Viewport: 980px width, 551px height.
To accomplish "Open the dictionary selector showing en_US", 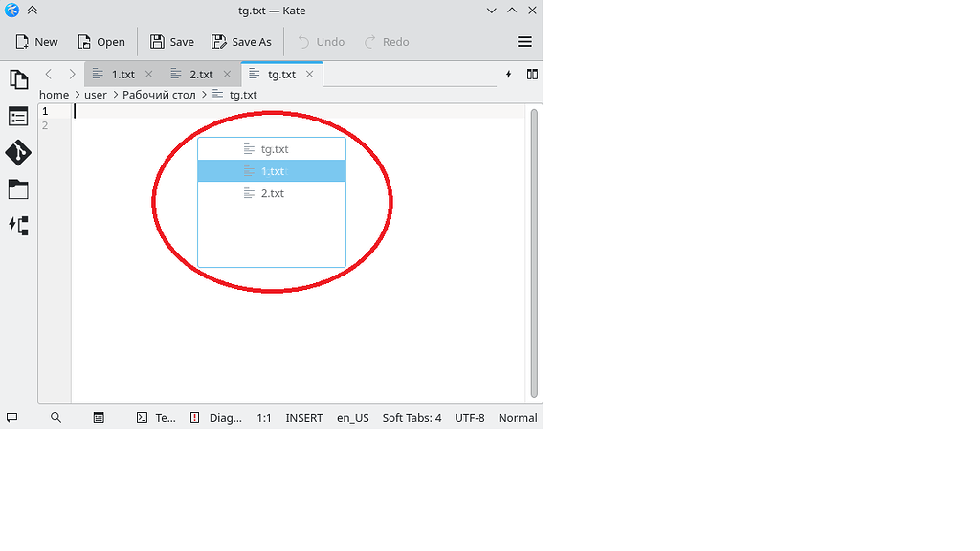I will point(352,417).
